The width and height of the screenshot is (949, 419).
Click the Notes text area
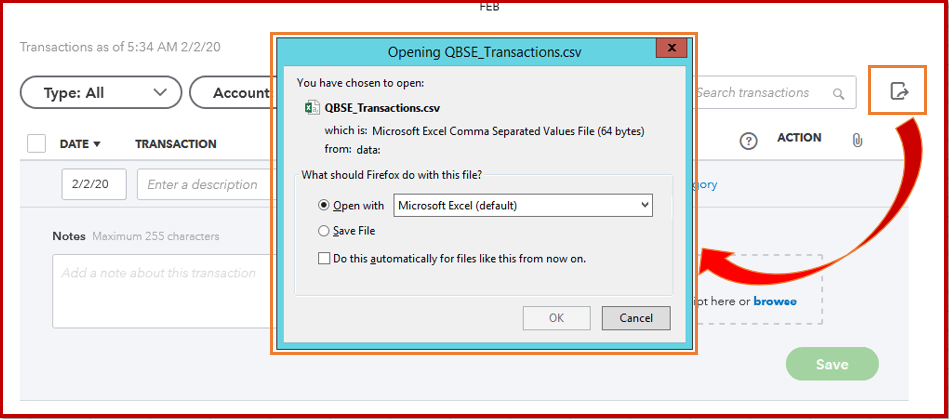click(x=160, y=290)
